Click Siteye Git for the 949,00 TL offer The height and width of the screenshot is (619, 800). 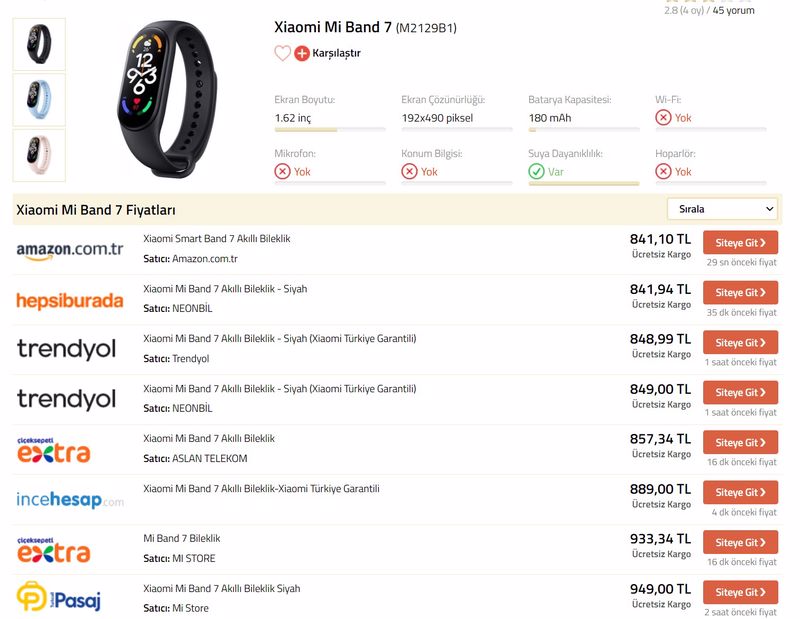tap(740, 592)
